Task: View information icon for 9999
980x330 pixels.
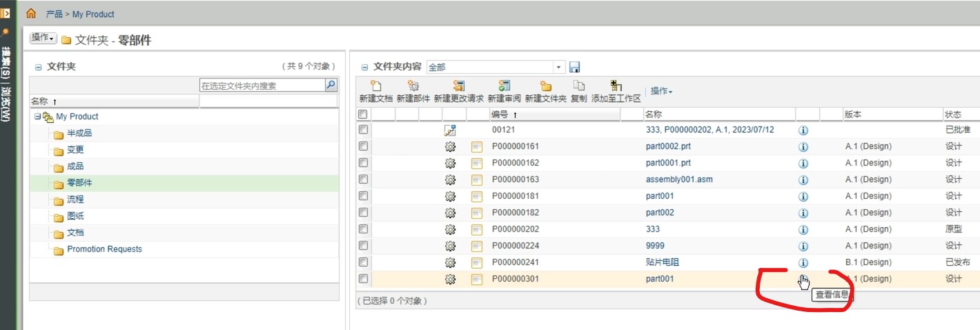Action: pyautogui.click(x=803, y=246)
